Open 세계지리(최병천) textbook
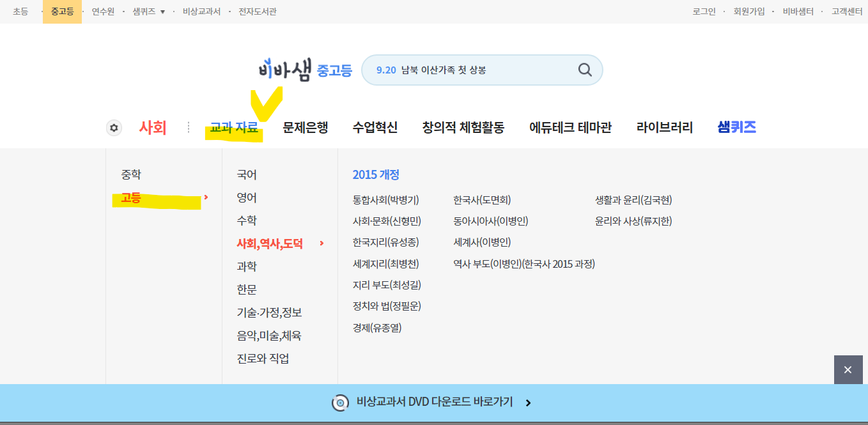 (385, 263)
